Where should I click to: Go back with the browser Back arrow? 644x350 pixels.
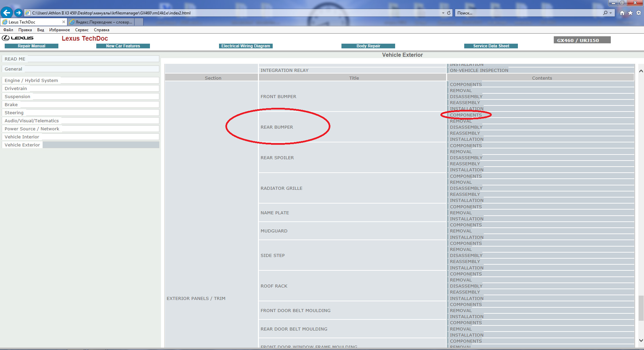tap(7, 13)
